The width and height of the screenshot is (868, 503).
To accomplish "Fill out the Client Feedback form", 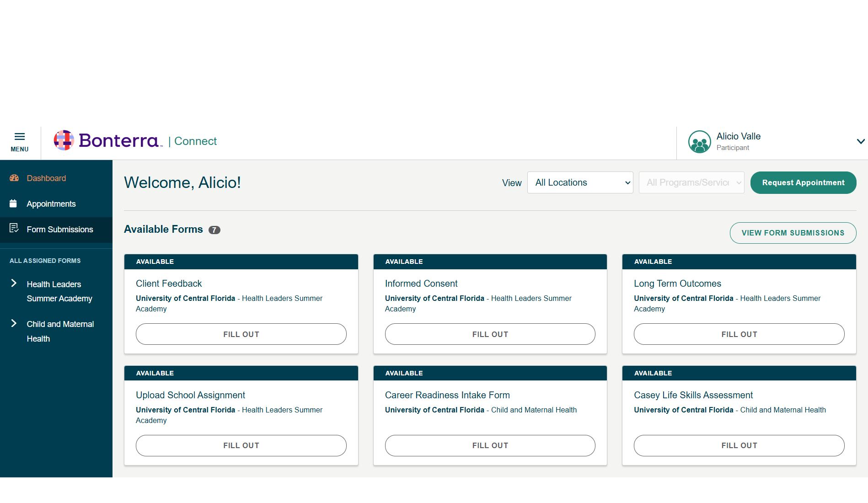I will pyautogui.click(x=241, y=334).
